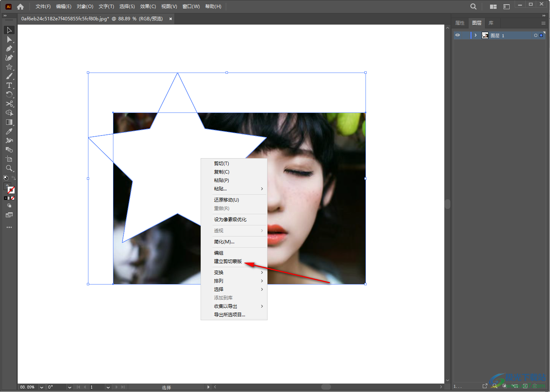Switch to the 属性 panel tab
Image resolution: width=550 pixels, height=392 pixels.
(x=460, y=23)
